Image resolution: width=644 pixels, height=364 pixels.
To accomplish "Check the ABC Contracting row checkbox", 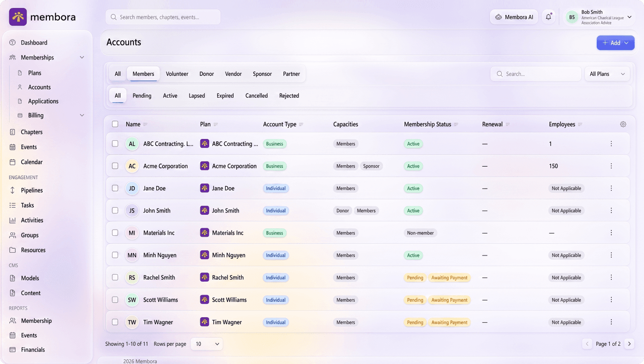I will [x=115, y=144].
